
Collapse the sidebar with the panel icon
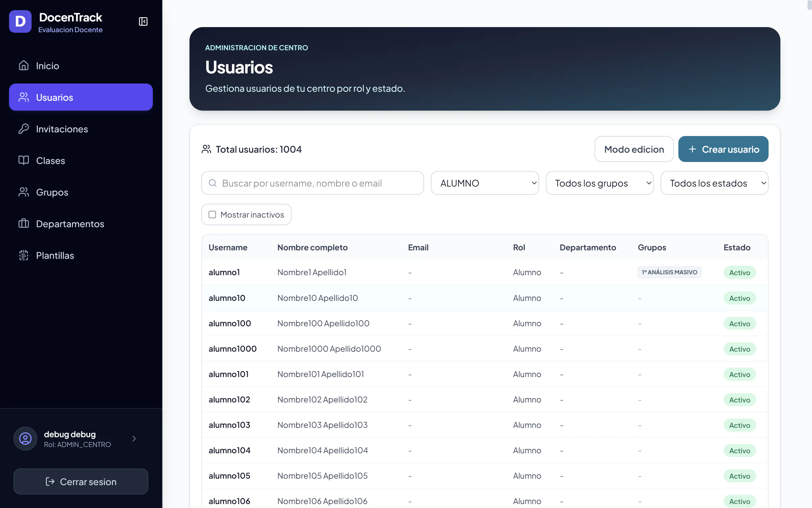(143, 21)
